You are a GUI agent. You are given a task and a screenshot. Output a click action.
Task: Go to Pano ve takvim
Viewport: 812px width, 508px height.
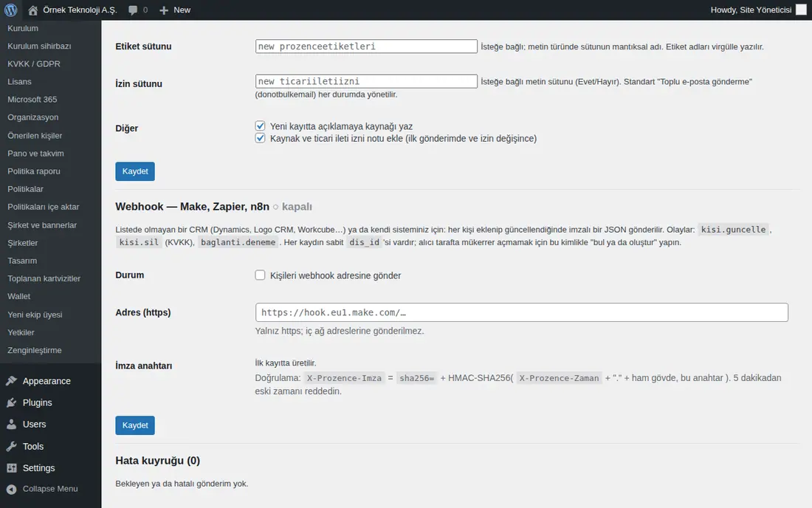pyautogui.click(x=35, y=154)
